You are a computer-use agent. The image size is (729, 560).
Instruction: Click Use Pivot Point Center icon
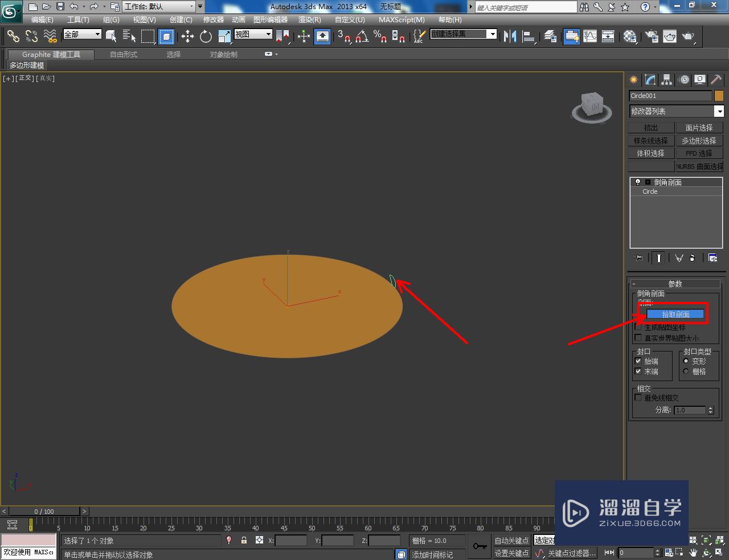pos(283,36)
